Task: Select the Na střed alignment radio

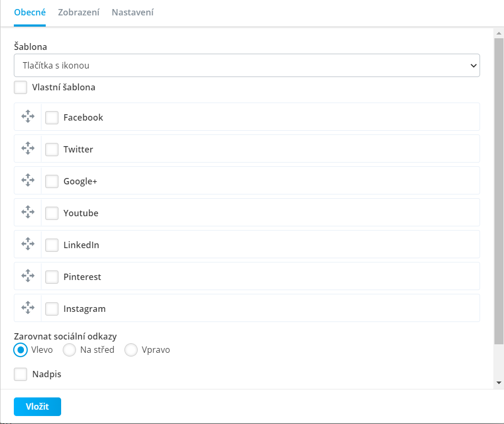Action: pyautogui.click(x=70, y=350)
